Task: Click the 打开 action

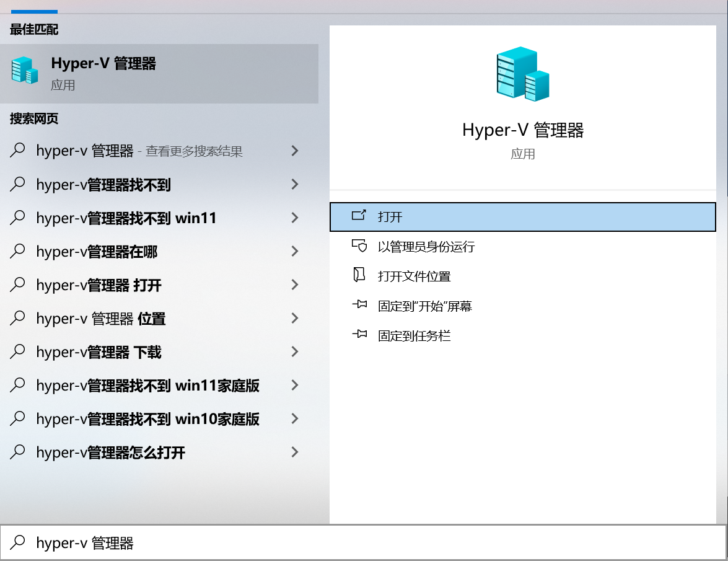Action: point(523,217)
